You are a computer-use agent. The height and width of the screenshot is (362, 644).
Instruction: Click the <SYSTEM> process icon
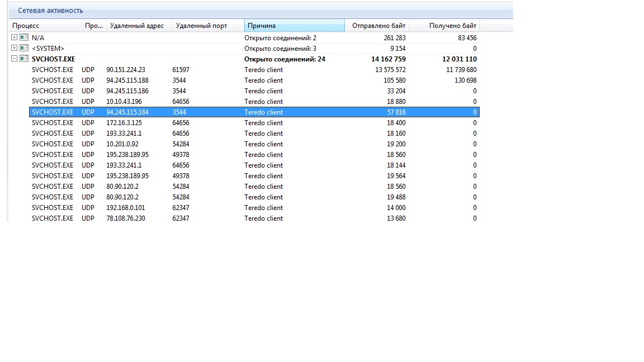(x=24, y=48)
